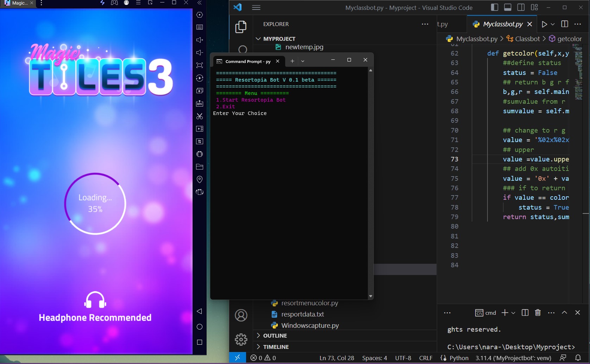Open editor more actions ellipsis
Viewport: 590px width, 364px height.
(x=578, y=24)
